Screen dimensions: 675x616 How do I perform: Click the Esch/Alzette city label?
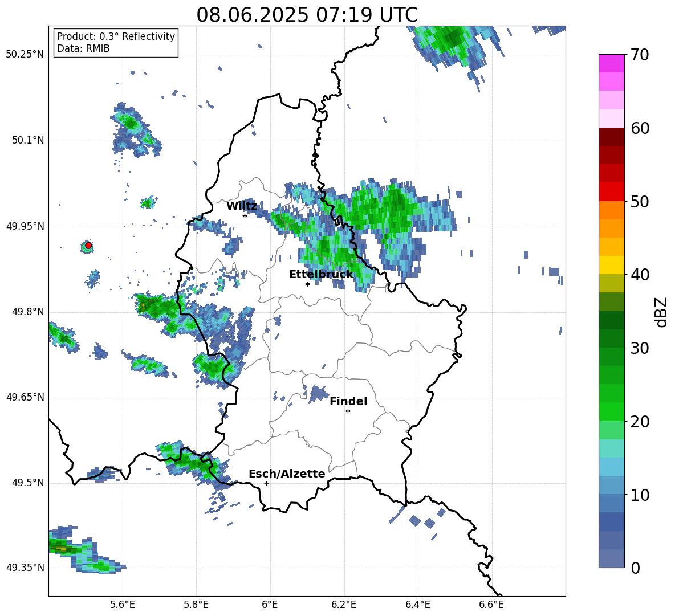(287, 474)
